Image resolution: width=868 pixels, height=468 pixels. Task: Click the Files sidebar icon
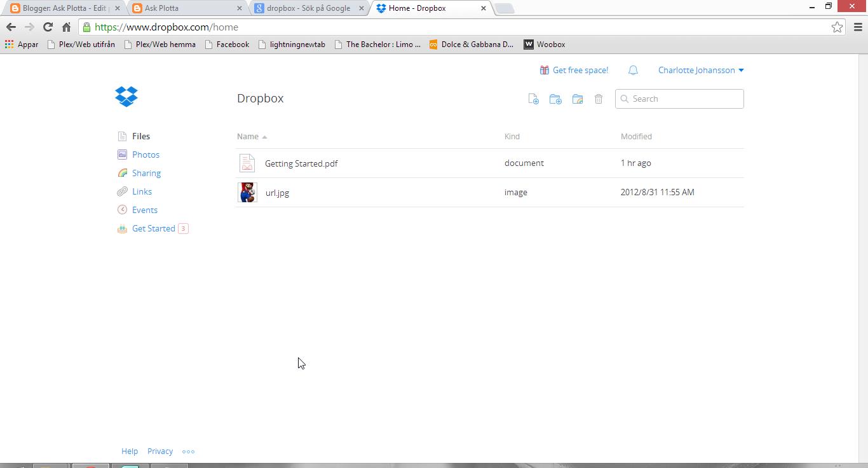(123, 136)
